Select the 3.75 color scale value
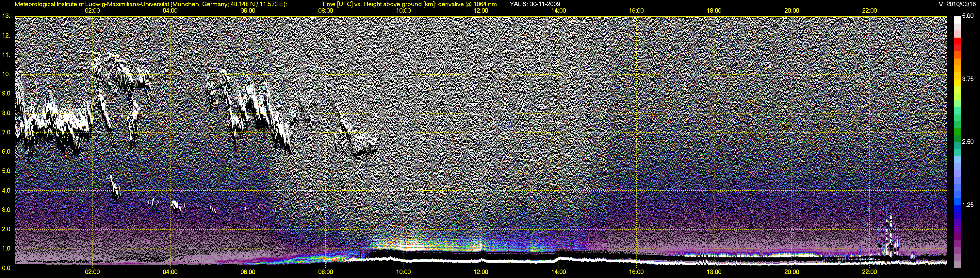This screenshot has width=980, height=278. (x=968, y=79)
